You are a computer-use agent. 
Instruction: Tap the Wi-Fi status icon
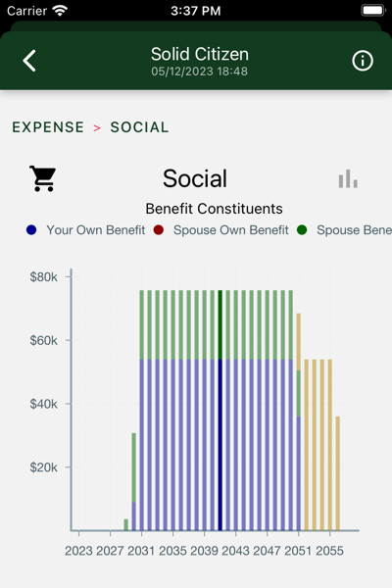click(x=60, y=11)
